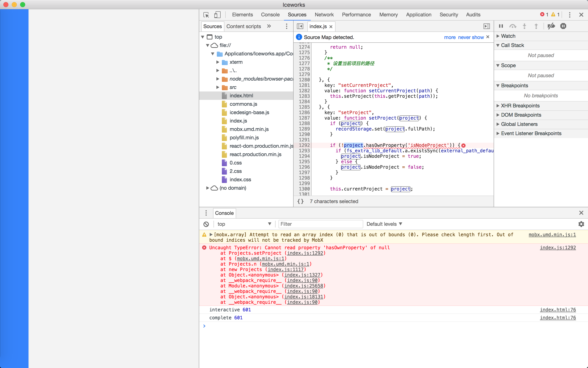Image resolution: width=588 pixels, height=368 pixels.
Task: Click the console Filter input field
Action: (321, 224)
